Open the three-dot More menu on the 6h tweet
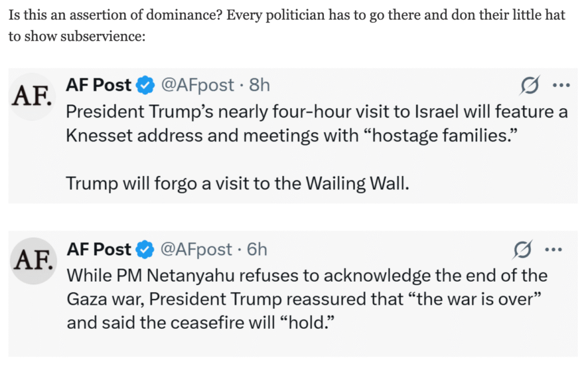The height and width of the screenshot is (368, 588). pyautogui.click(x=560, y=251)
